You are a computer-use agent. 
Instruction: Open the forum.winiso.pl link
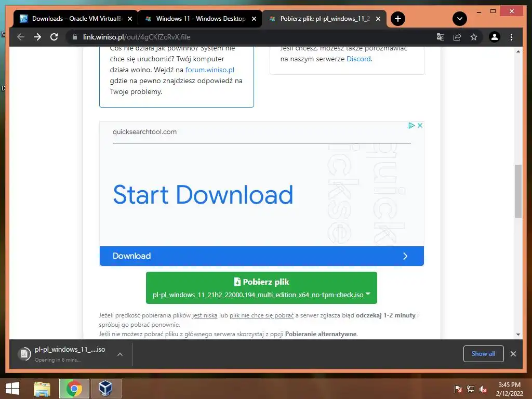tap(210, 70)
